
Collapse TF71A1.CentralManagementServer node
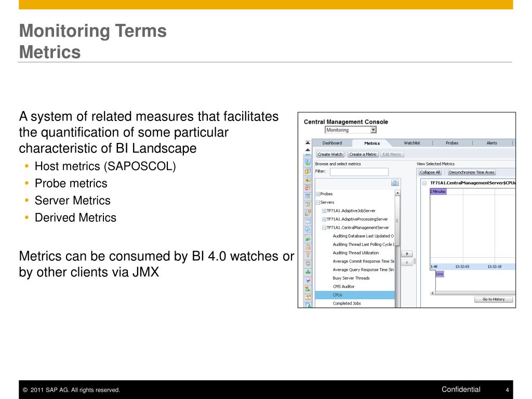click(x=324, y=228)
